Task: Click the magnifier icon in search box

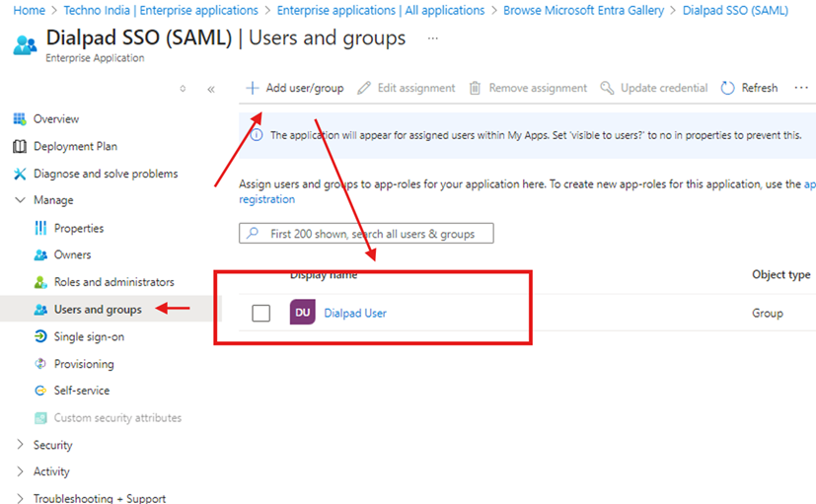Action: pos(253,233)
